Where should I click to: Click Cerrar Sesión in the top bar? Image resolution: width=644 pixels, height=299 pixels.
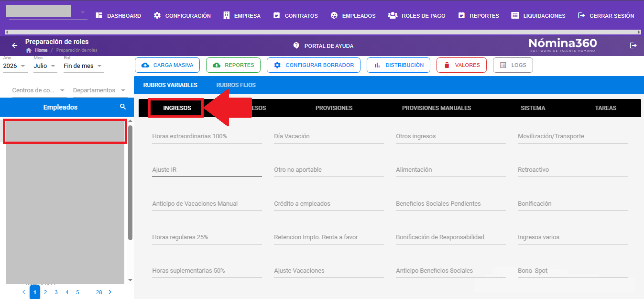tap(606, 16)
